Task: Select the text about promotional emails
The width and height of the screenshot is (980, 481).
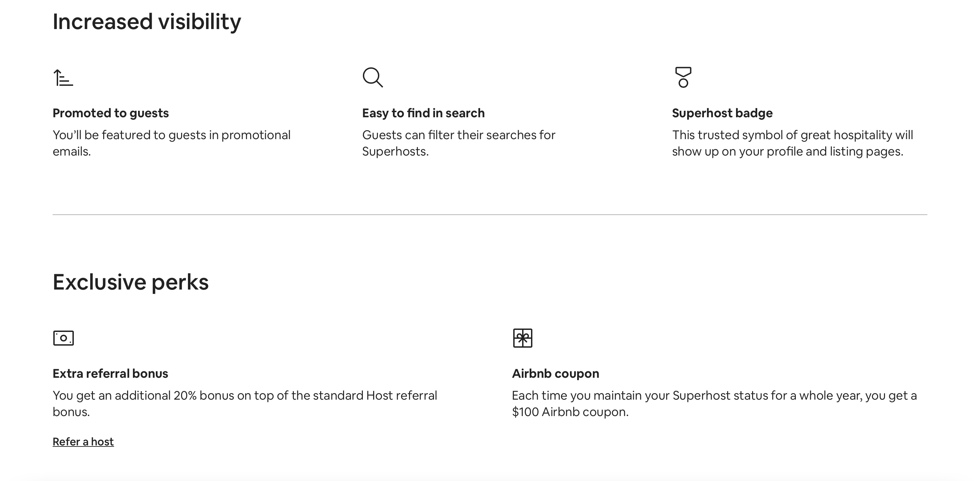Action: point(171,143)
